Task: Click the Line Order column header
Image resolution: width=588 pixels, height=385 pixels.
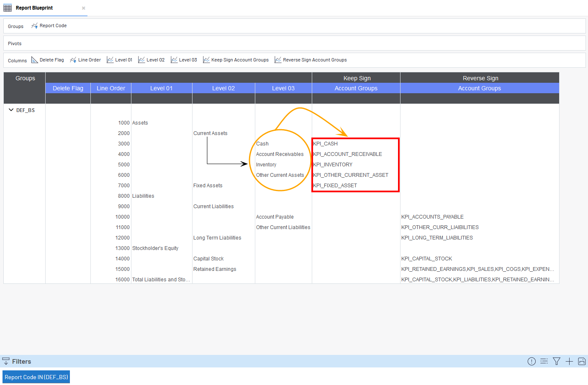Action: point(111,88)
